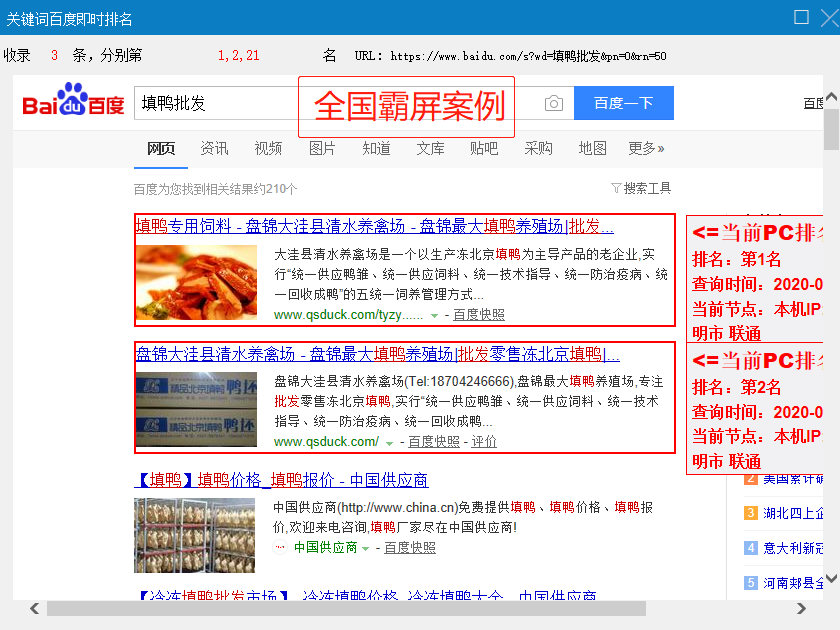Click the Baidu logo
The height and width of the screenshot is (630, 840).
(x=73, y=104)
